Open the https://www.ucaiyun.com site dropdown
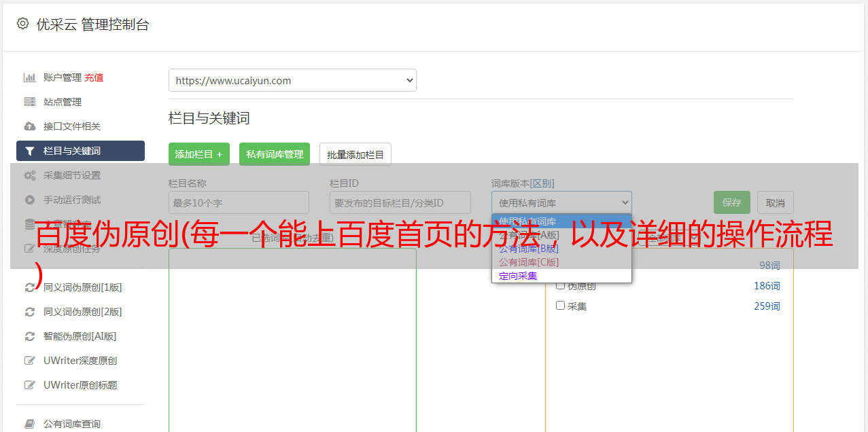 click(x=292, y=80)
